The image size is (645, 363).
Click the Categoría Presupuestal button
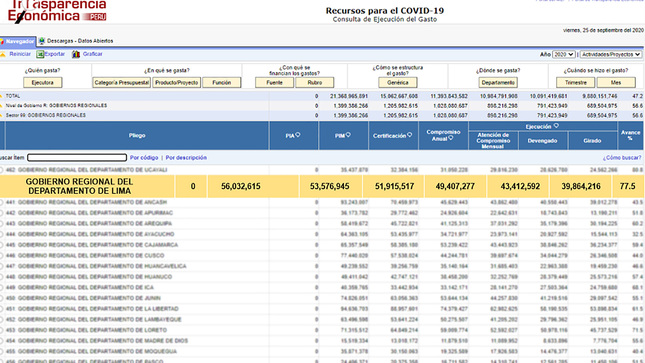point(122,83)
